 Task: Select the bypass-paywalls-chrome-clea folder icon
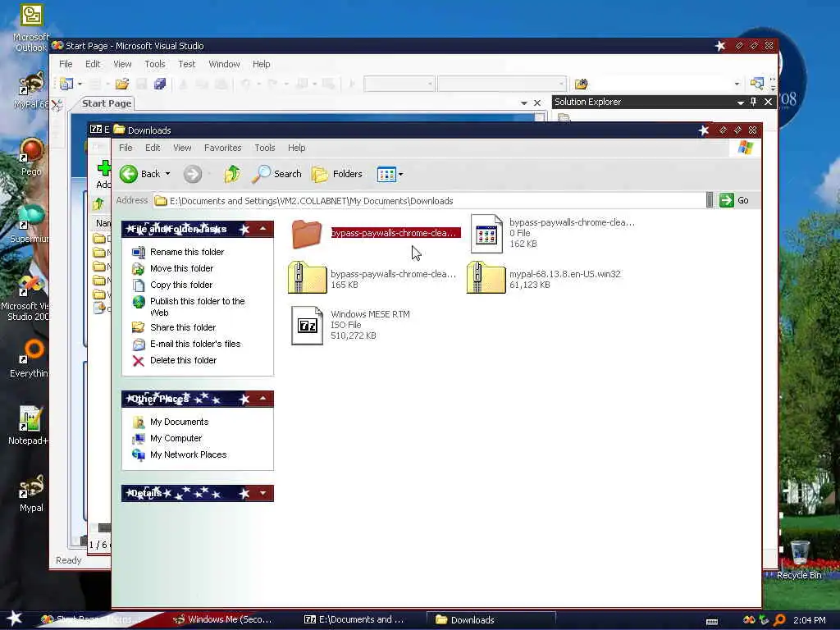[307, 234]
